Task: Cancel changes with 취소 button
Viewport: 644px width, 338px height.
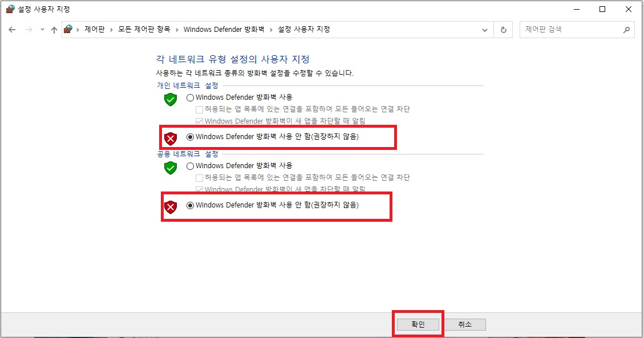Action: [464, 324]
